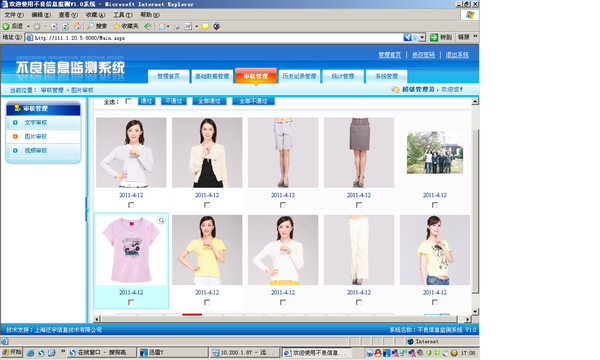Image resolution: width=600 pixels, height=360 pixels.
Task: Open the History/media globe icon in the toolbar
Action: click(x=148, y=26)
